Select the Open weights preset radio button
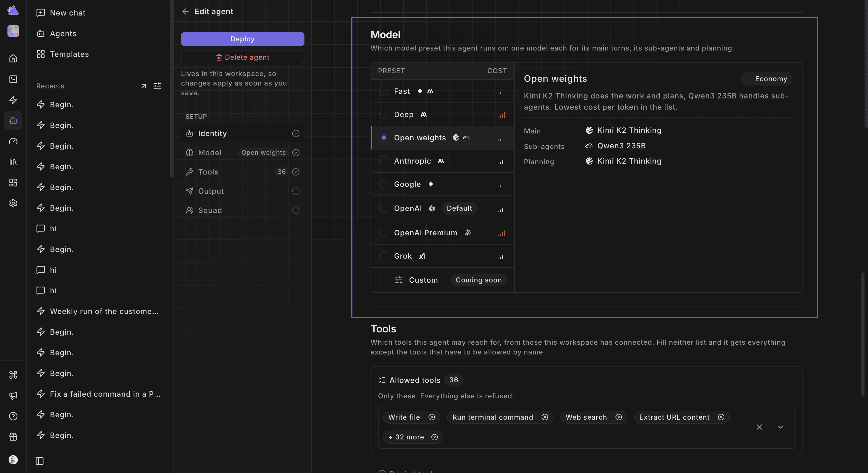 tap(383, 138)
